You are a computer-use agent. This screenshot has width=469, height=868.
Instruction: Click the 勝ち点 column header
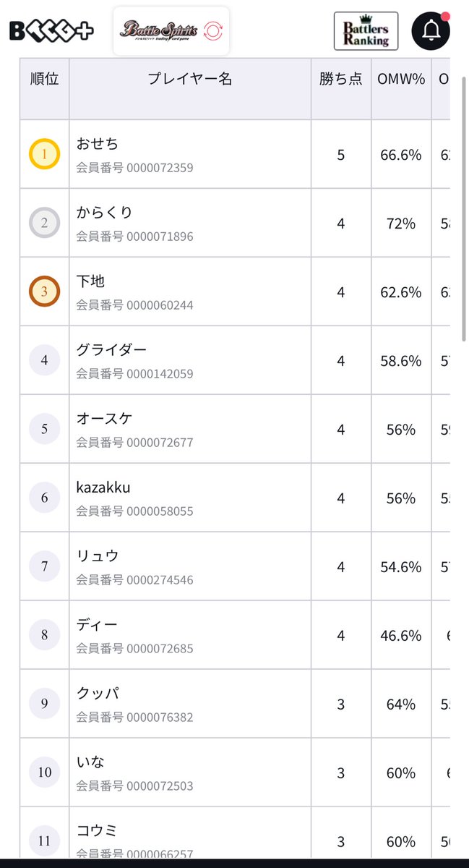(x=341, y=80)
